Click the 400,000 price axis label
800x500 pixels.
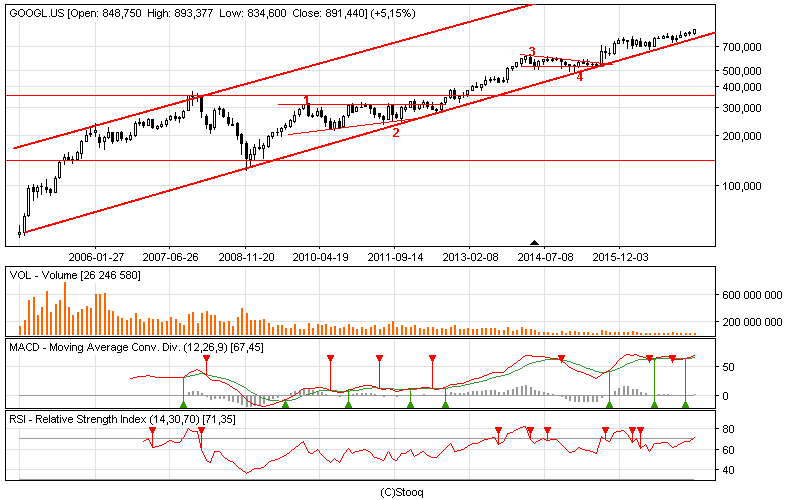click(742, 87)
